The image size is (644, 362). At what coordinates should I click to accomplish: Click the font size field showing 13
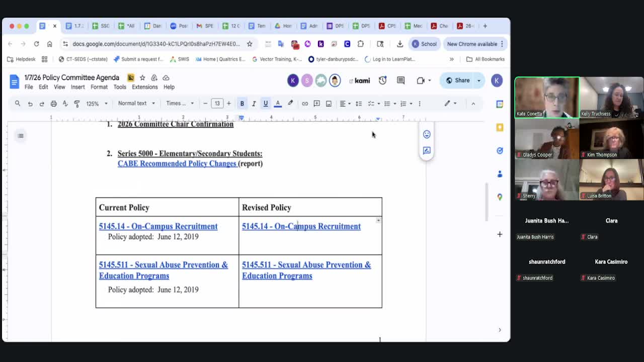217,104
